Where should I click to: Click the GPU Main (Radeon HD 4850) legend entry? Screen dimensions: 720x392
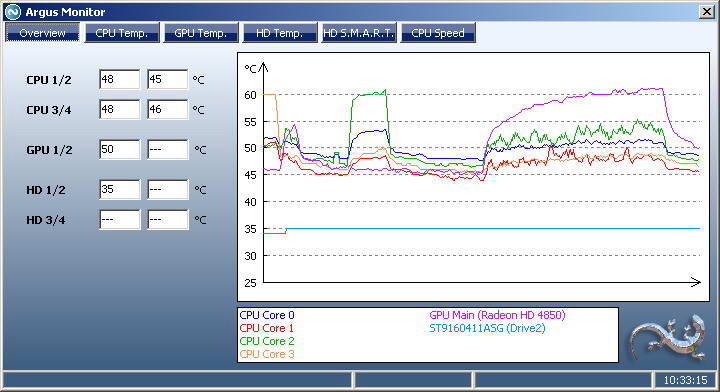(x=497, y=315)
